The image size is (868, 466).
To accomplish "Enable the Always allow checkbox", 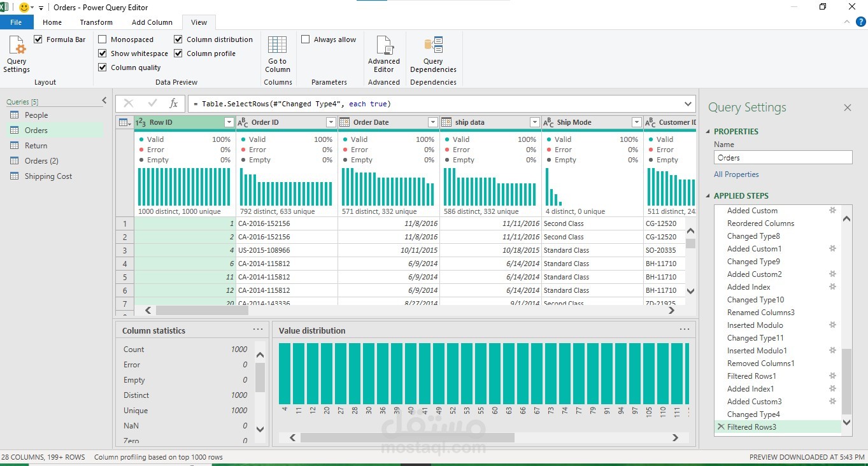I will coord(306,39).
